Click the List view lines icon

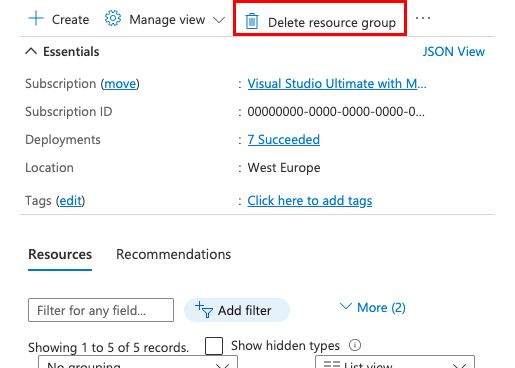click(x=332, y=364)
